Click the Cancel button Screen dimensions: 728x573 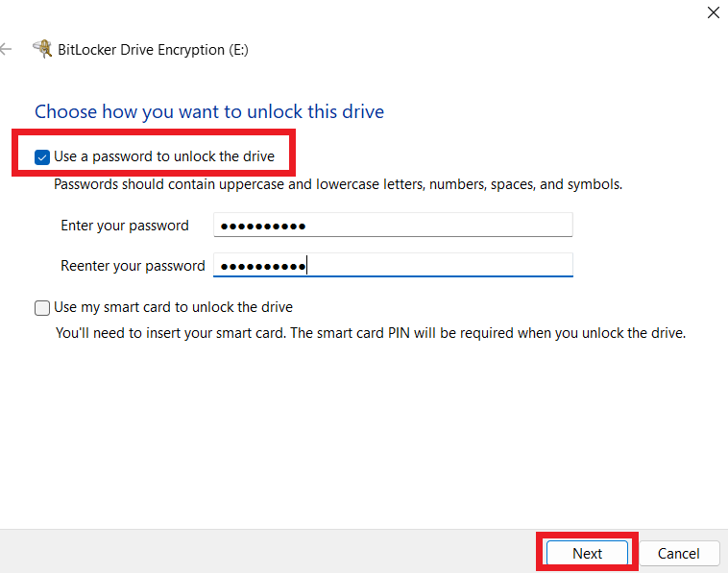pyautogui.click(x=679, y=553)
